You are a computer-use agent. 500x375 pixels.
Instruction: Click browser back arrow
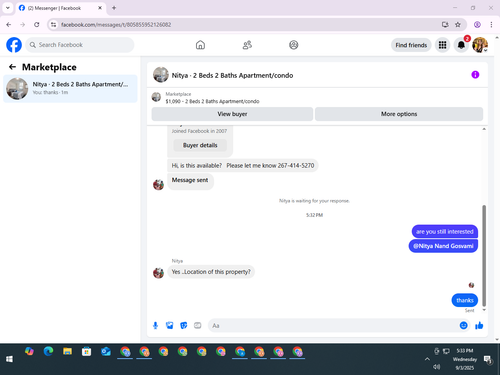coord(9,25)
